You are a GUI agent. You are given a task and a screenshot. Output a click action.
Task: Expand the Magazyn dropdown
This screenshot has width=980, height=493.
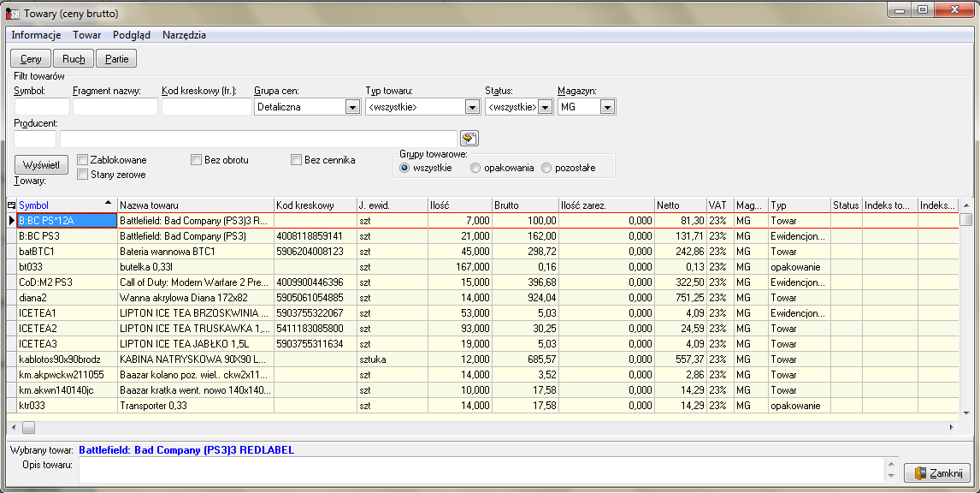pyautogui.click(x=607, y=107)
